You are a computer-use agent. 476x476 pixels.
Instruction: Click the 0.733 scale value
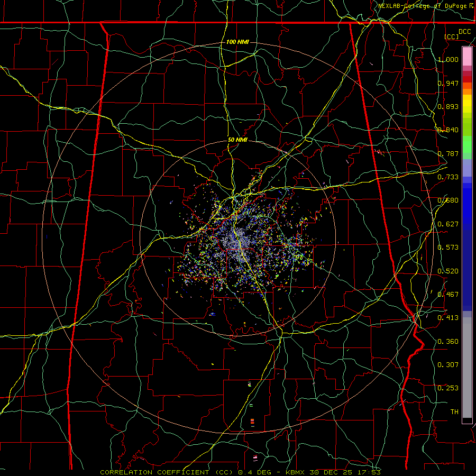pos(448,177)
